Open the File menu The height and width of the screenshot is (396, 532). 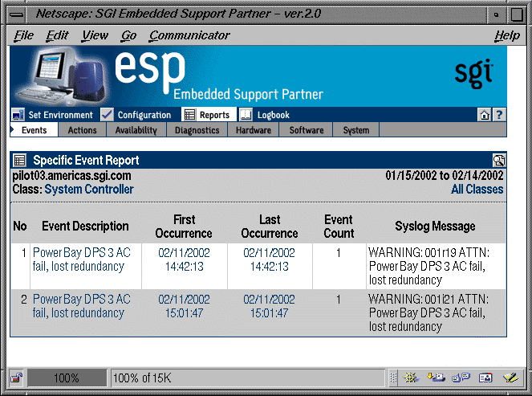pos(24,35)
